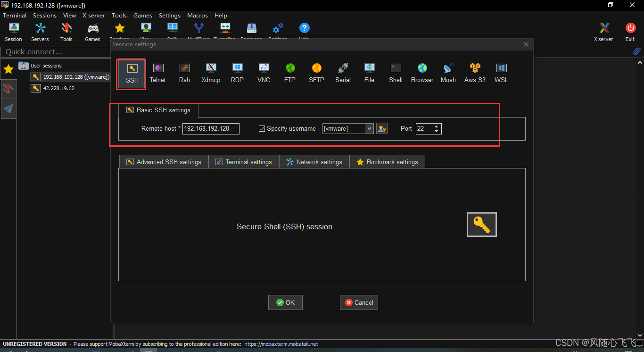
Task: Switch to Bookmark settings tab
Action: 387,162
